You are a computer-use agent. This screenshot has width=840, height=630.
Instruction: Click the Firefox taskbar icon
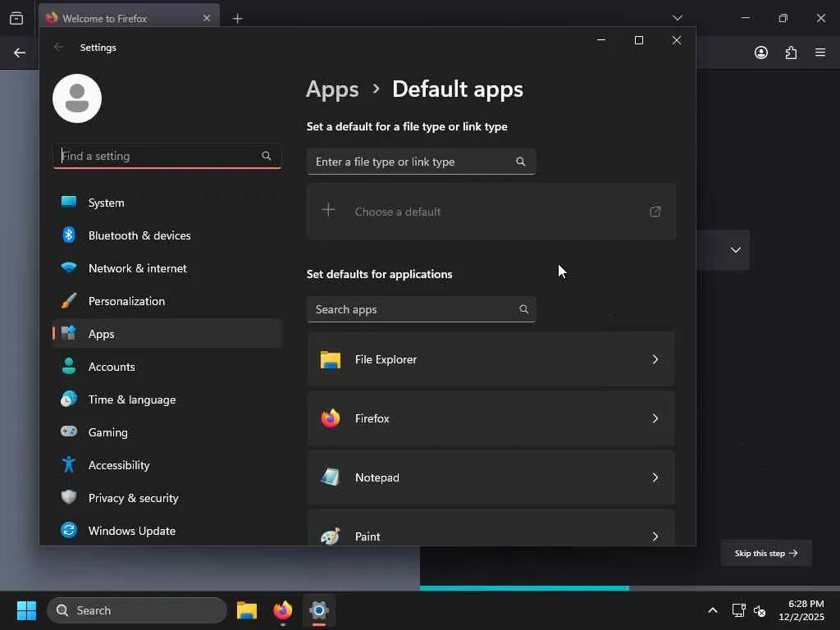point(283,610)
